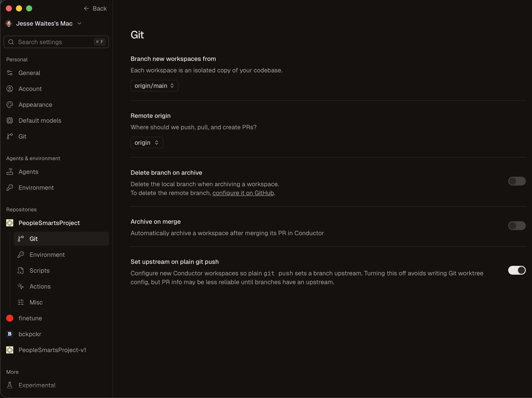
Task: Open the origin/main branch dropdown
Action: (154, 86)
